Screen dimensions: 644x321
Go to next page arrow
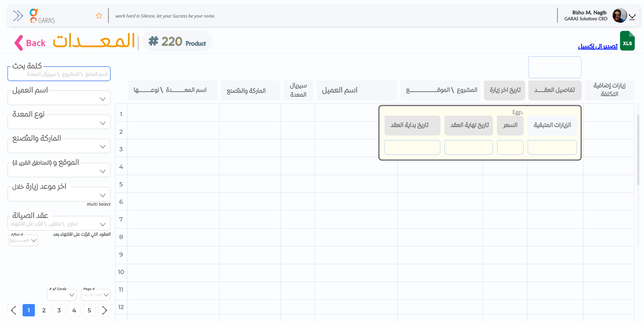pos(104,310)
